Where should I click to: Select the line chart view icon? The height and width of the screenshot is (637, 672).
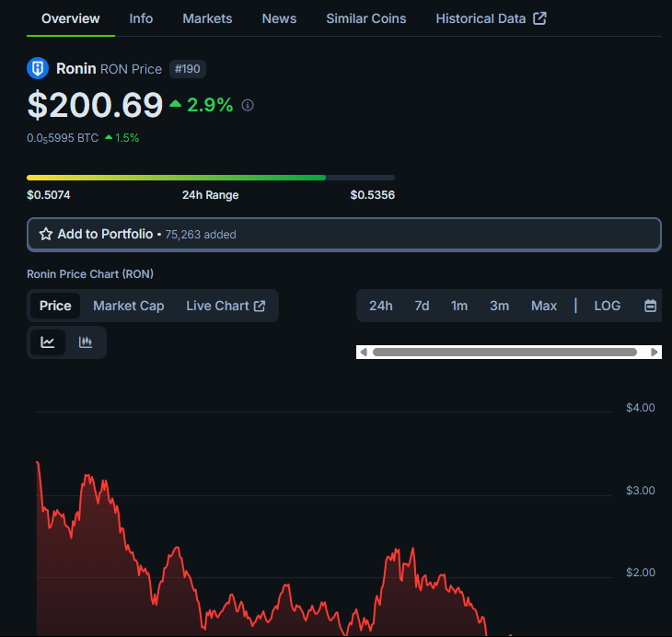pos(48,342)
